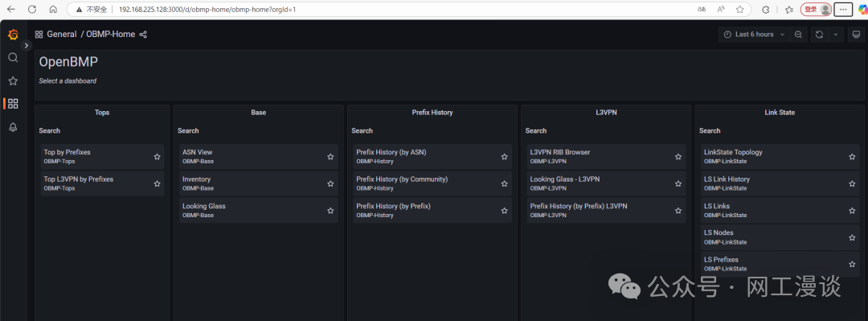Open Prefix History (by Prefix) L3VPN dashboard

coord(606,210)
